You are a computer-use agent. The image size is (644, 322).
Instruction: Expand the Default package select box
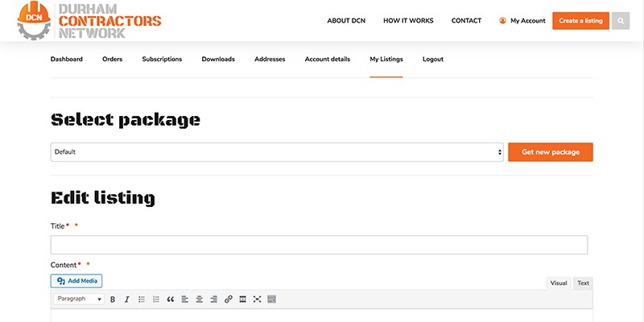point(277,152)
